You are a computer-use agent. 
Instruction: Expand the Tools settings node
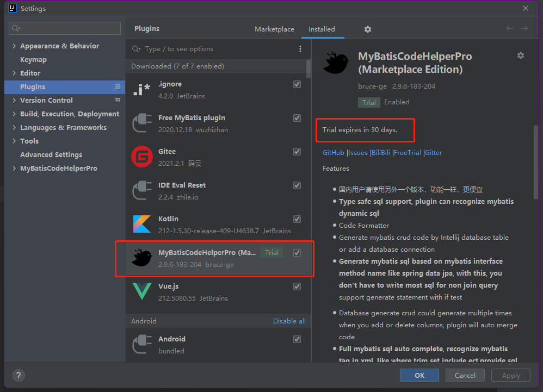(14, 141)
